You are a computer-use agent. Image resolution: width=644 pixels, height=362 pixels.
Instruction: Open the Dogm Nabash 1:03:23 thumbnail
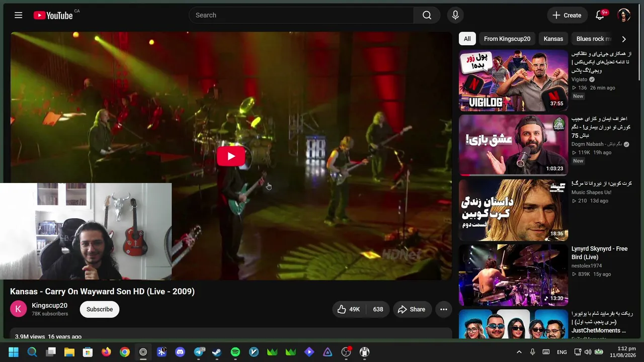coord(513,145)
